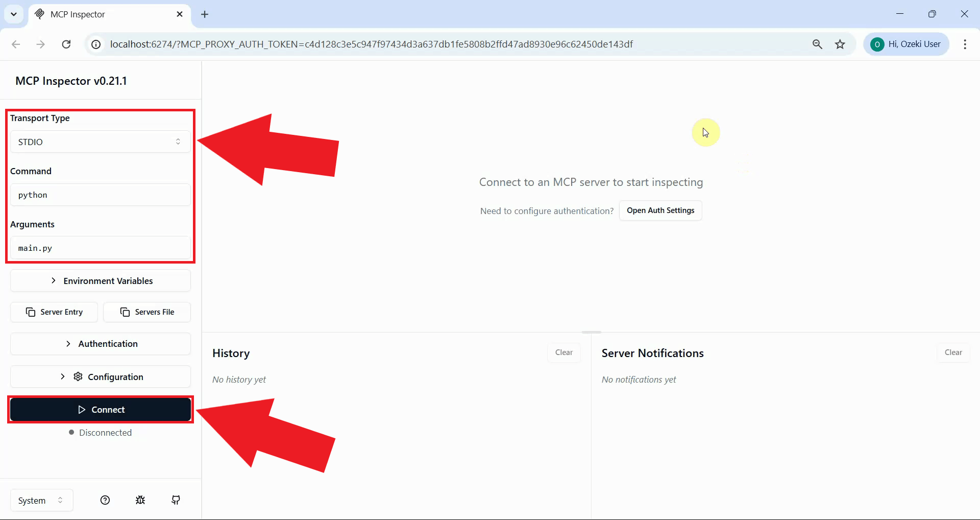This screenshot has width=980, height=520.
Task: Open the GitHub repository icon
Action: pyautogui.click(x=176, y=500)
